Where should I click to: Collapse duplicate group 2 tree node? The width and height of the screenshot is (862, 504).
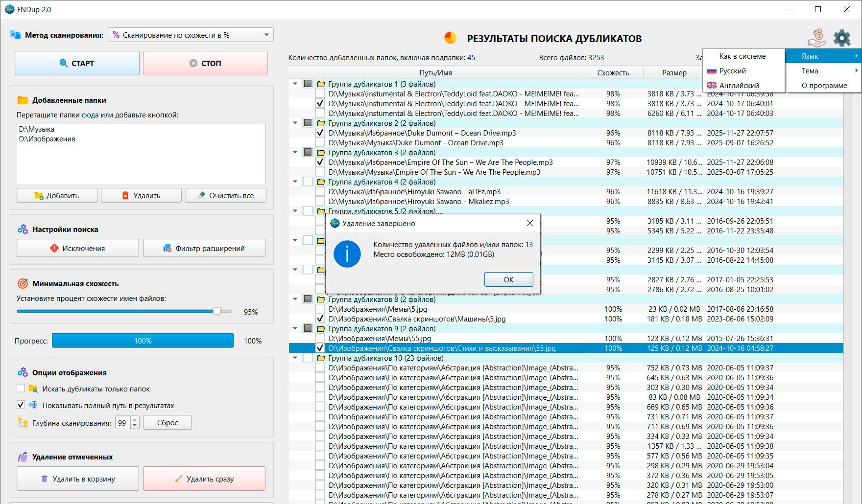pyautogui.click(x=295, y=123)
